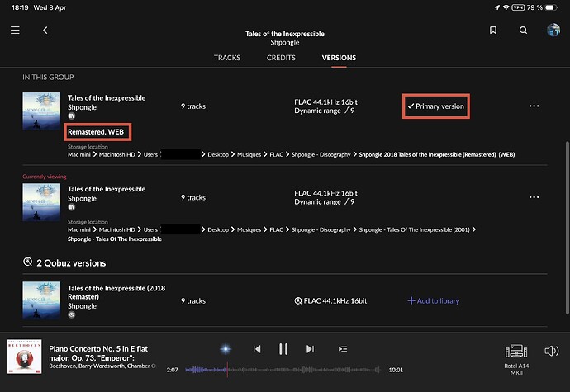Click 'Shpongle - Discography' in the first storage path
This screenshot has height=392, width=570.
[321, 155]
